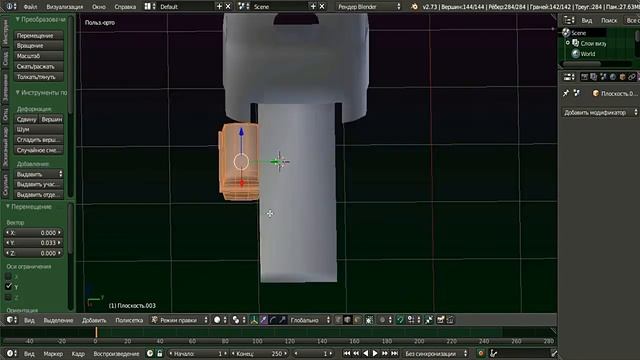The width and height of the screenshot is (640, 360).
Task: Open the outliner editor type icon
Action: click(x=568, y=20)
